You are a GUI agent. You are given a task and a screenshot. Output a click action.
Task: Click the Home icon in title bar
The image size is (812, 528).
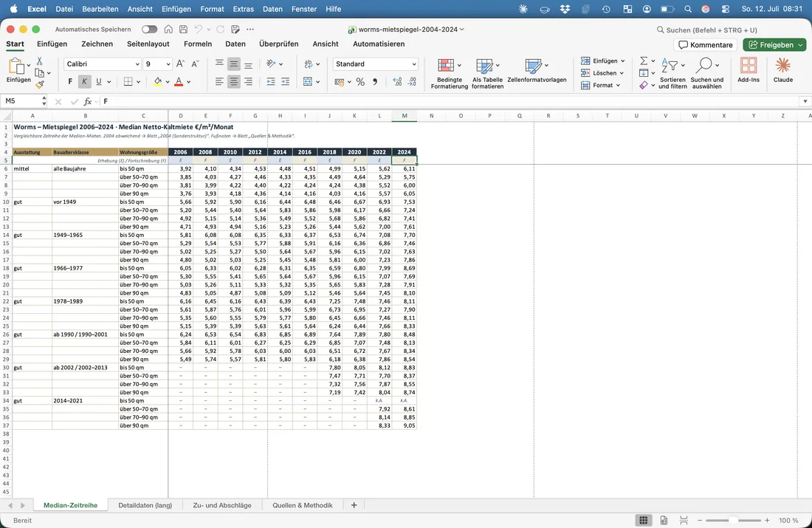coord(168,30)
